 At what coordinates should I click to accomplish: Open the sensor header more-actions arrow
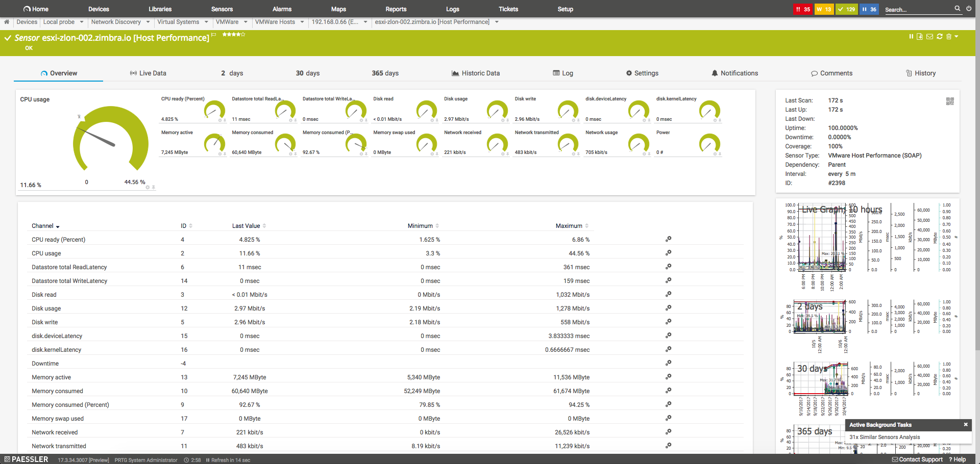pyautogui.click(x=956, y=37)
